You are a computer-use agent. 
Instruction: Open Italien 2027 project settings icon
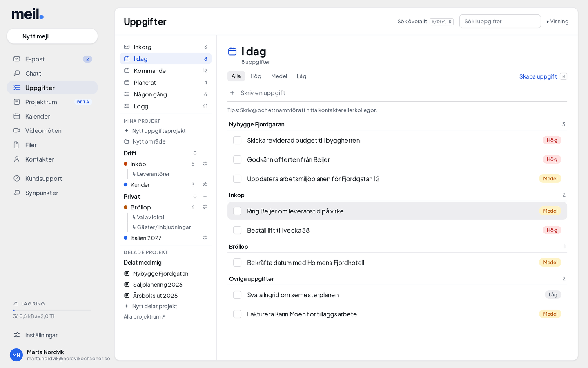[205, 238]
